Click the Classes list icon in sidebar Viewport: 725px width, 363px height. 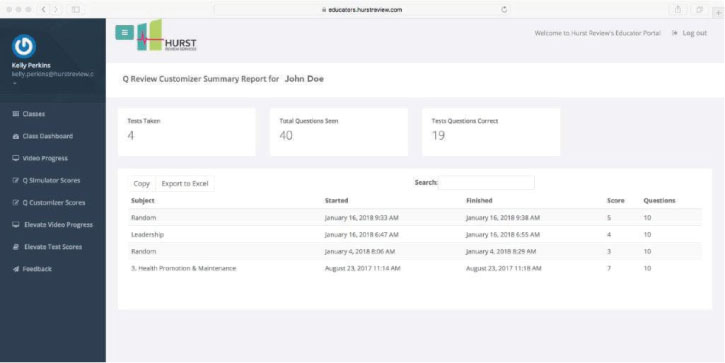(x=16, y=114)
